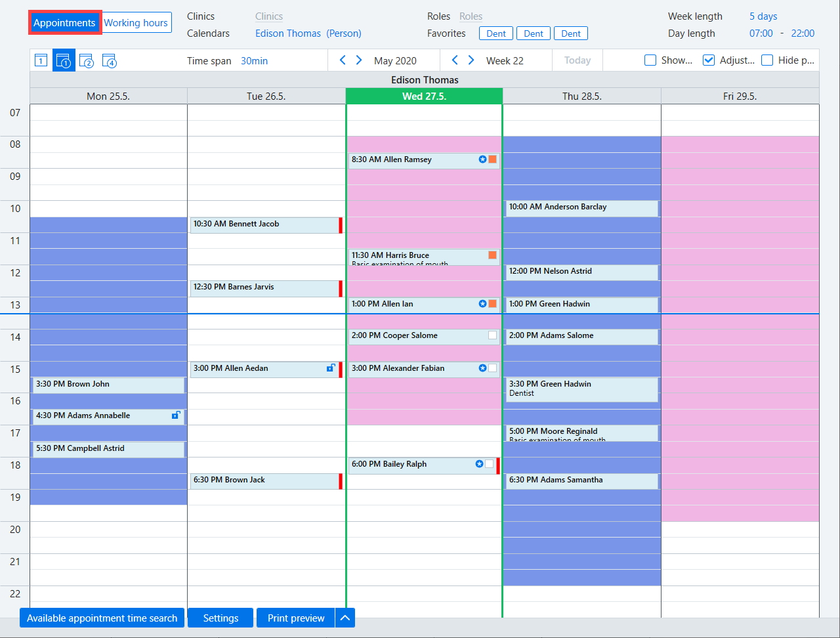Open the Clinics selector
This screenshot has width=840, height=638.
click(269, 16)
